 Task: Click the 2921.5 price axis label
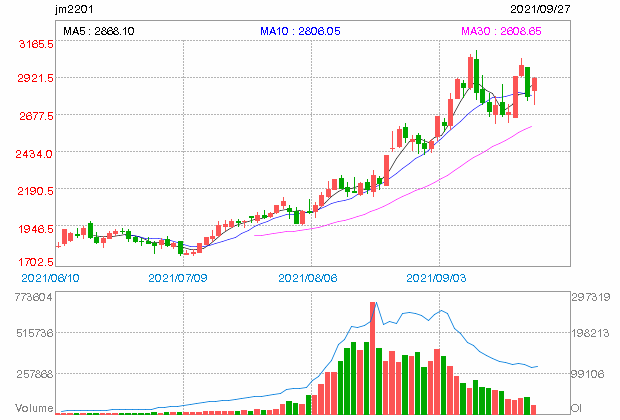[x=35, y=78]
